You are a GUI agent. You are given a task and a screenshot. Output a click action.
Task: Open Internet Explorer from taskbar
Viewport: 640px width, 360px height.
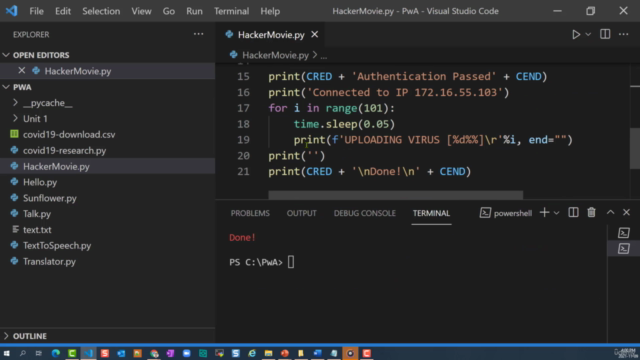point(252,353)
